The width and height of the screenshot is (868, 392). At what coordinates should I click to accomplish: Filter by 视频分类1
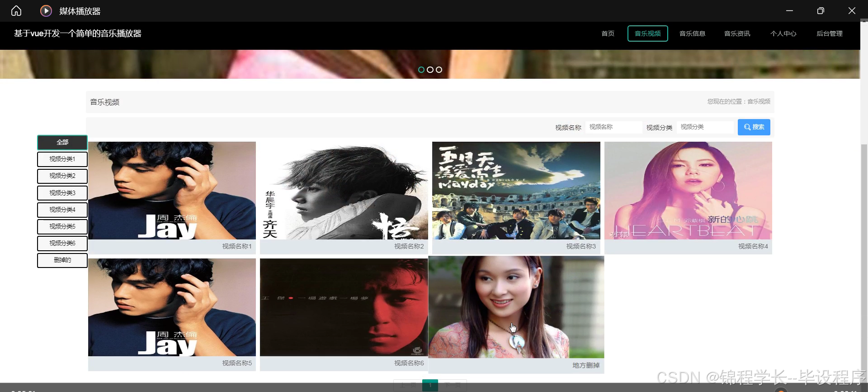(x=62, y=159)
